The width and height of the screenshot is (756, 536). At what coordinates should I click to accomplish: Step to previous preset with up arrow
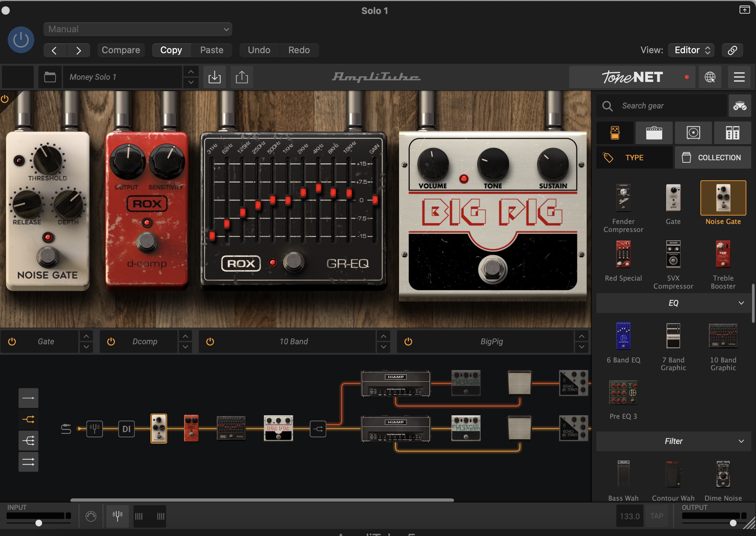(x=191, y=72)
